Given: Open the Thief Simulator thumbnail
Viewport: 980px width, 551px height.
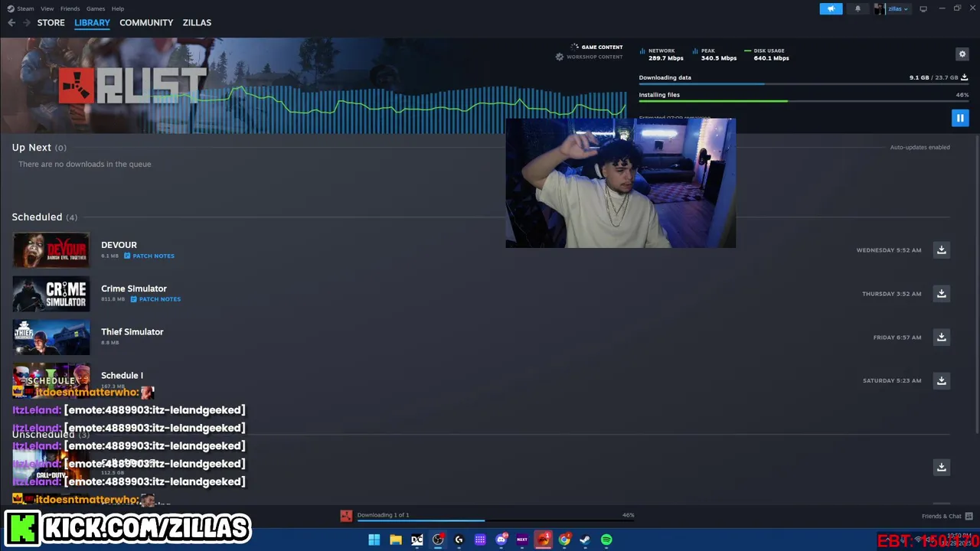Looking at the screenshot, I should 51,337.
